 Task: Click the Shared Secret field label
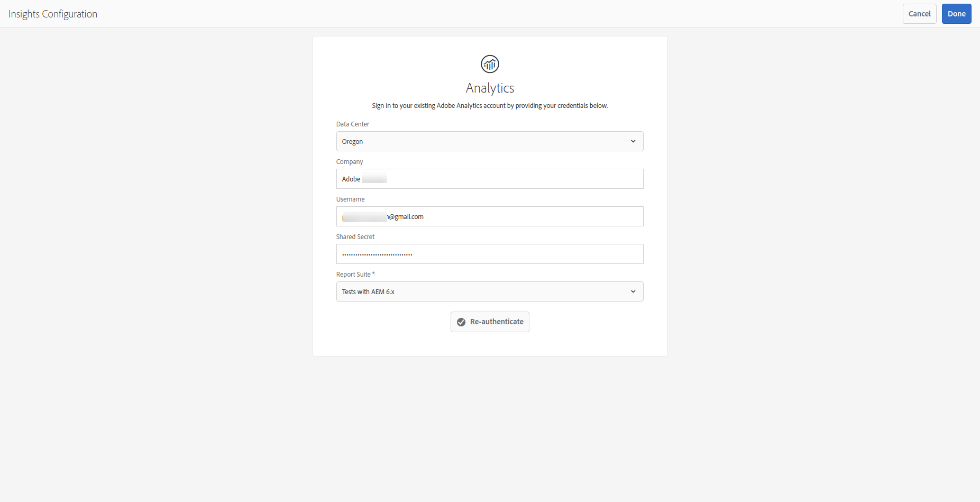355,237
